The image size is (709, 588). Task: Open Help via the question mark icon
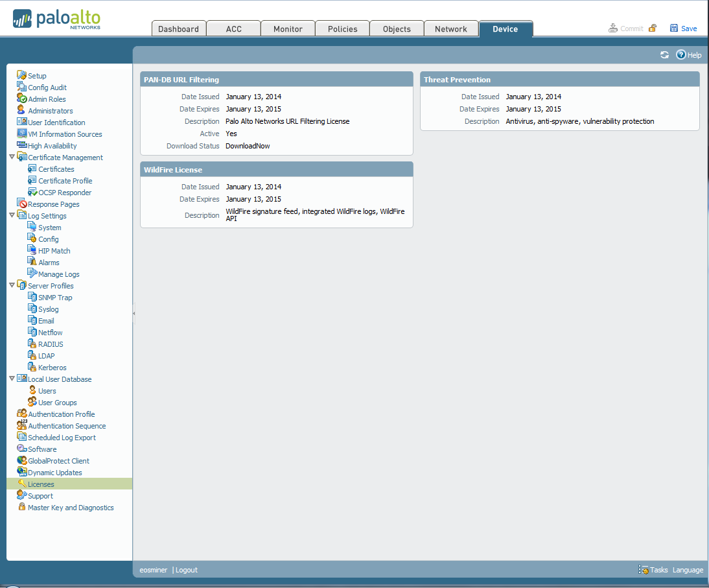[680, 55]
